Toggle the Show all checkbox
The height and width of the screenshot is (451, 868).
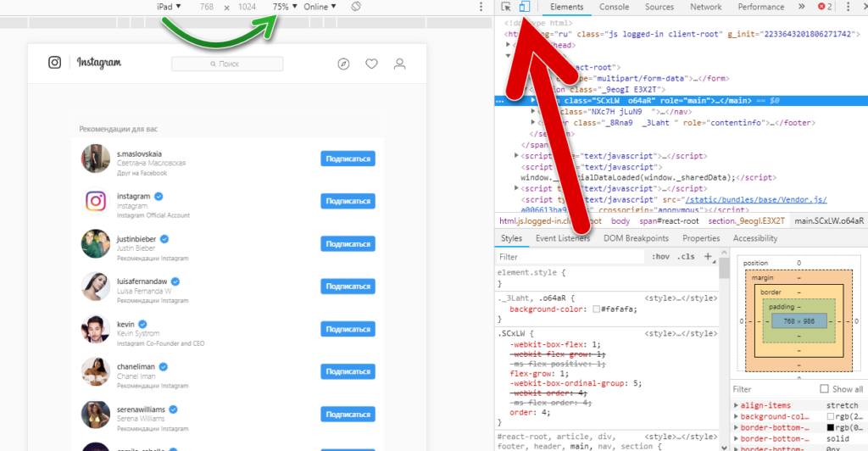824,389
